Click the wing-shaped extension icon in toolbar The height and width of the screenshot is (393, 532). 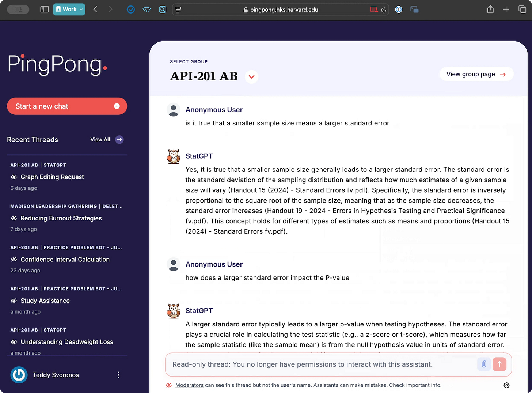tap(147, 10)
